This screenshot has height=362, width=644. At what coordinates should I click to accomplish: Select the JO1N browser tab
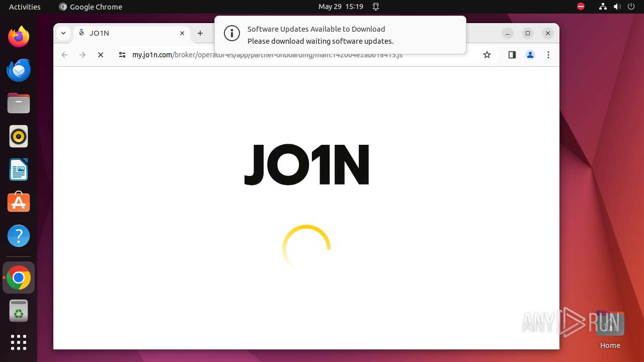click(x=132, y=33)
